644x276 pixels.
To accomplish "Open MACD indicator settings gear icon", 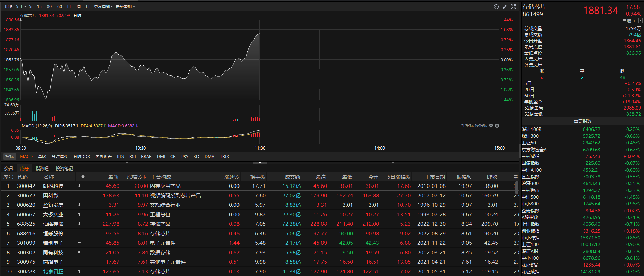I will coord(491,126).
